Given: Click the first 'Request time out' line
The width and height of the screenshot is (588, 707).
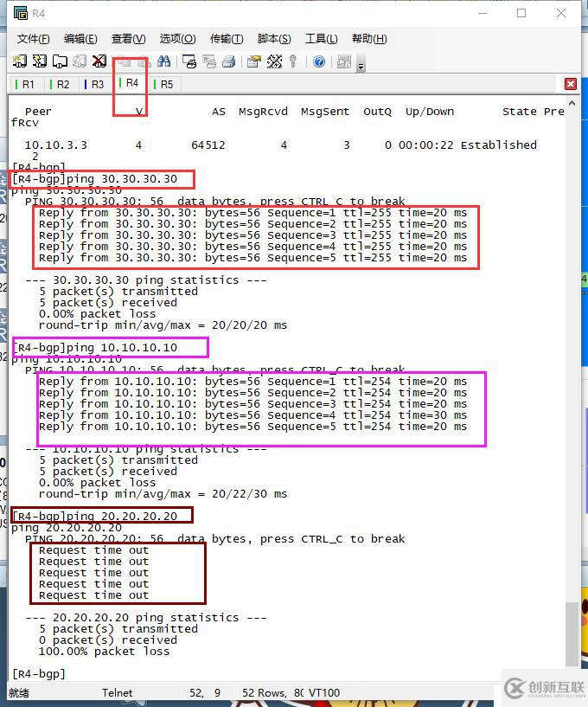Looking at the screenshot, I should [x=93, y=550].
